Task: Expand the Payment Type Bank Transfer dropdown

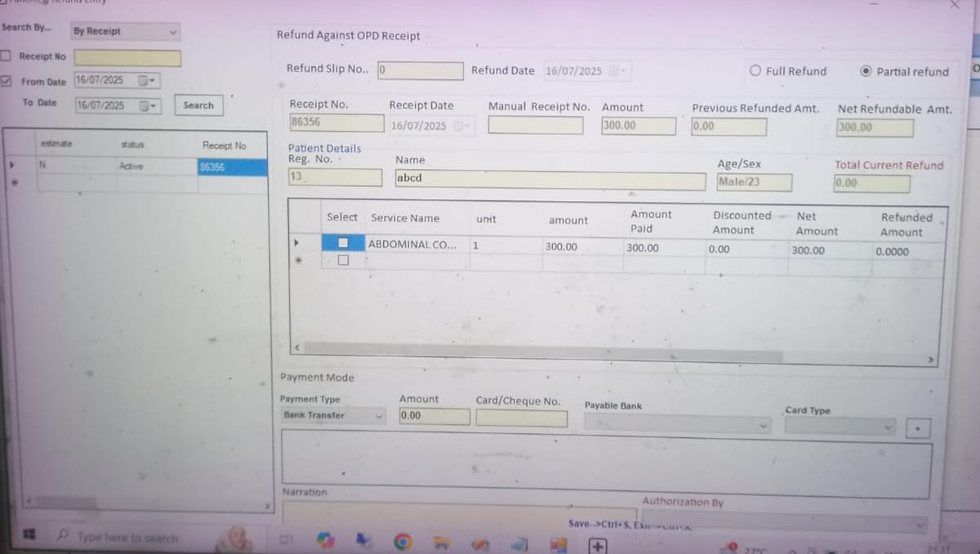Action: (333, 415)
